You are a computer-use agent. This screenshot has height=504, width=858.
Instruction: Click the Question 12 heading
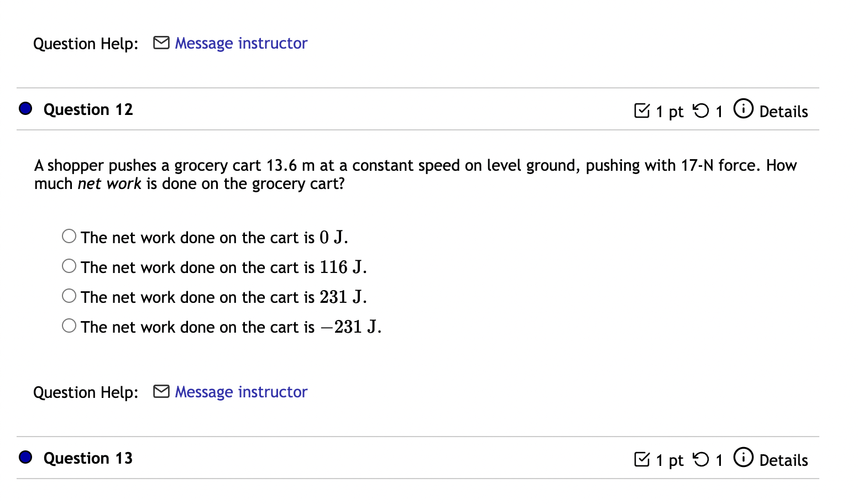[88, 109]
